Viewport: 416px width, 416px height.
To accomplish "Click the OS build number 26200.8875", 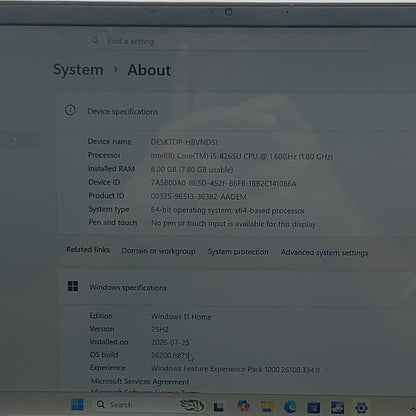I will [170, 355].
